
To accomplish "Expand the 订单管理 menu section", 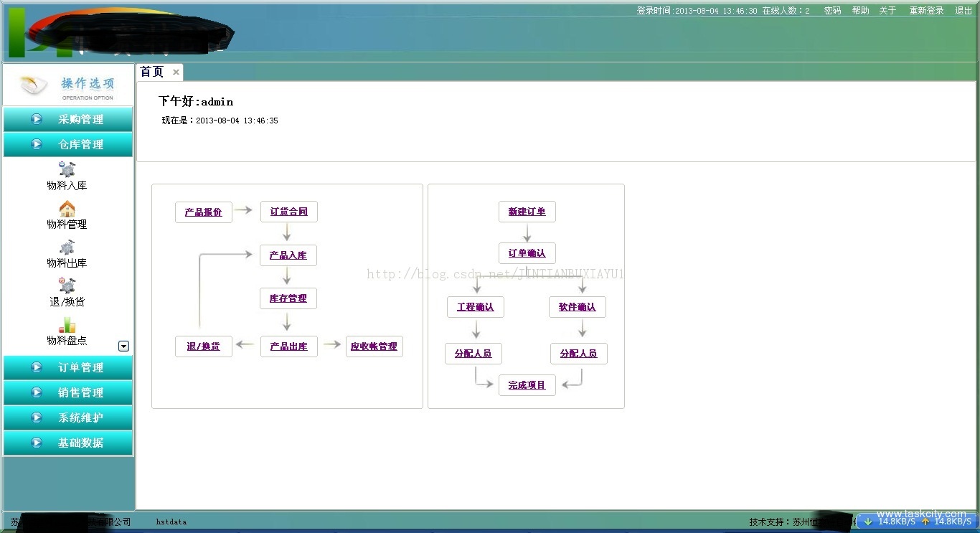I will point(68,367).
